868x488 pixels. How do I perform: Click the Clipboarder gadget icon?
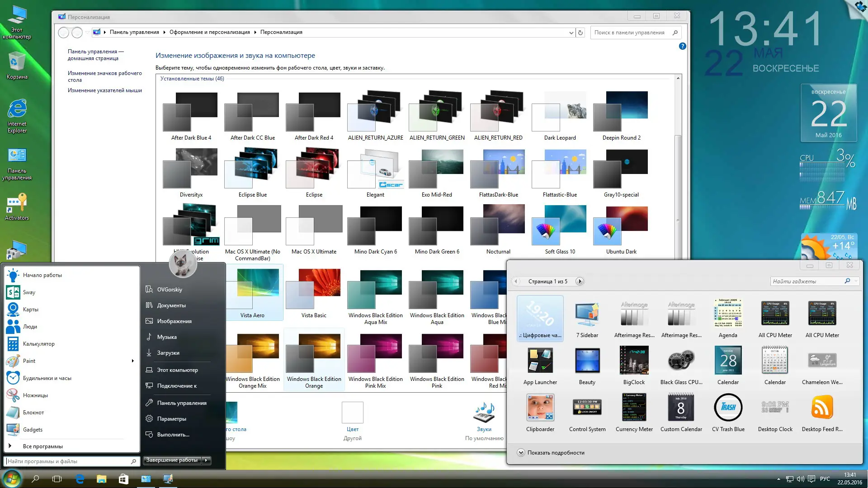click(540, 408)
